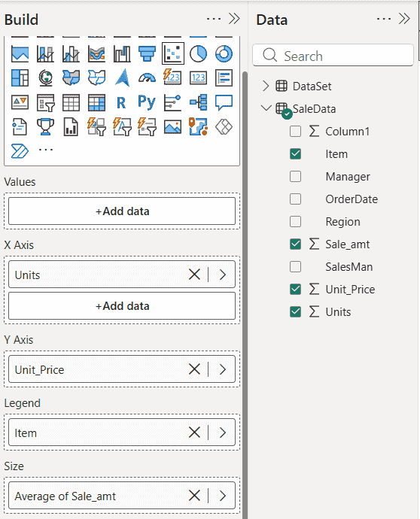Add the Q&A speech bubble visual
The height and width of the screenshot is (519, 420).
[x=224, y=102]
